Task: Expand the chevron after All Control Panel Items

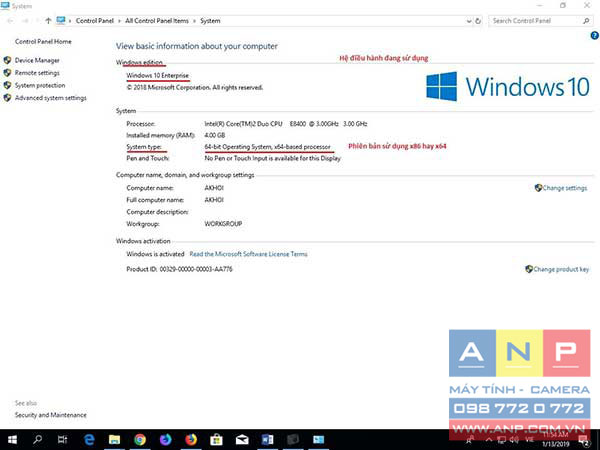Action: [194, 21]
